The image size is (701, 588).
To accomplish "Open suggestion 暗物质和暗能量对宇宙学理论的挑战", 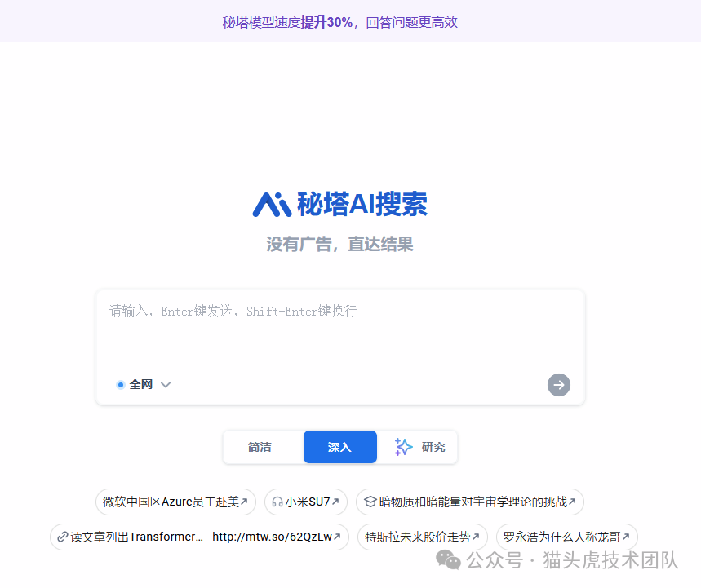I will pyautogui.click(x=470, y=502).
